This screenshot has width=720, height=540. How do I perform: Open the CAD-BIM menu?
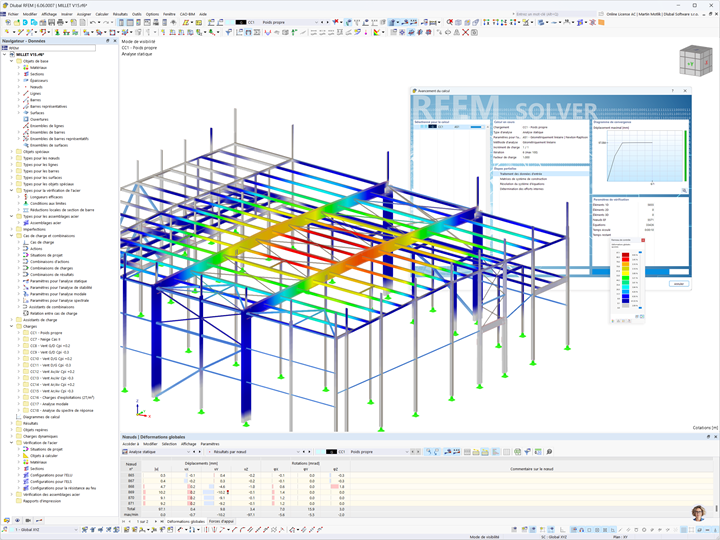187,14
